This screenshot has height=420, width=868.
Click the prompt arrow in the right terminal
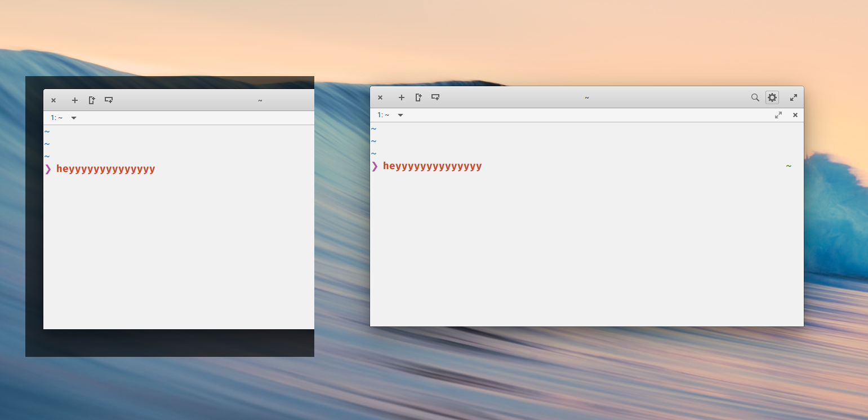tap(375, 166)
